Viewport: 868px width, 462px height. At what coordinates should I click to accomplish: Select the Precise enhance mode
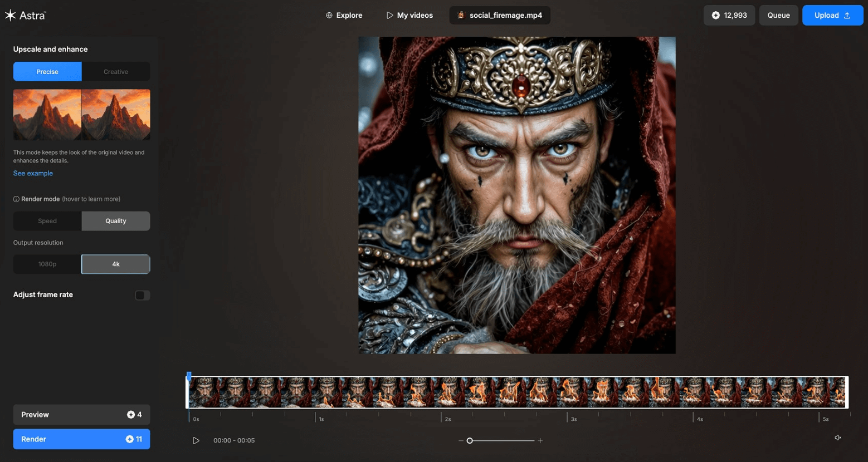point(47,71)
